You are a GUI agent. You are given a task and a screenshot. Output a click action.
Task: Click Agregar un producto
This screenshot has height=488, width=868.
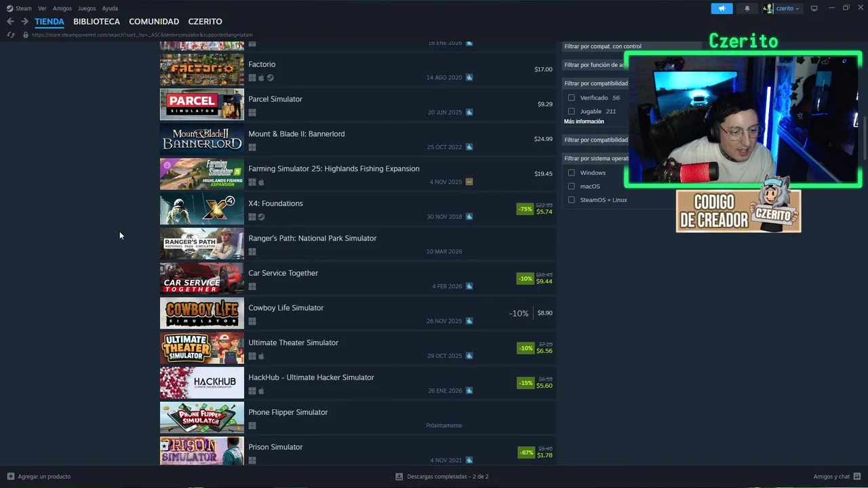click(44, 476)
